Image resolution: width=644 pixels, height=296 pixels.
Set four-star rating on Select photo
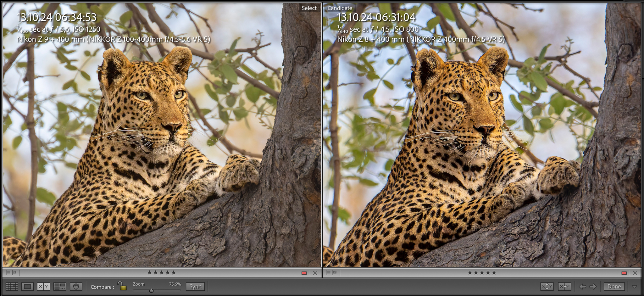167,272
